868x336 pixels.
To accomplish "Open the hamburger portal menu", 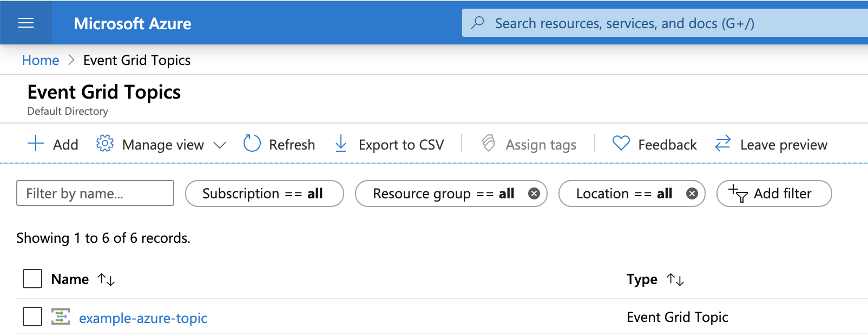I will [x=26, y=23].
